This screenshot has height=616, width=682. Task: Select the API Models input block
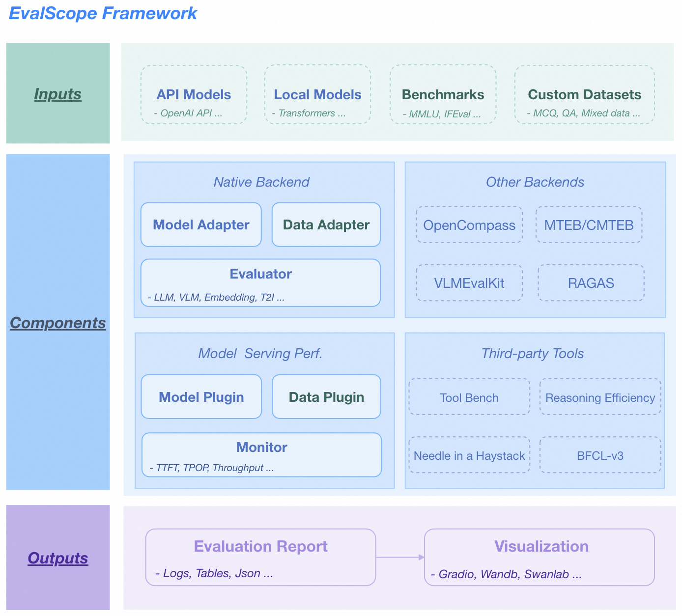(194, 95)
